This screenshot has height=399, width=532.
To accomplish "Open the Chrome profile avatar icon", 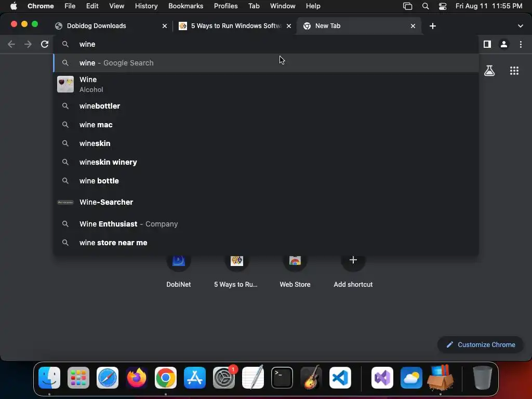I will pyautogui.click(x=504, y=44).
